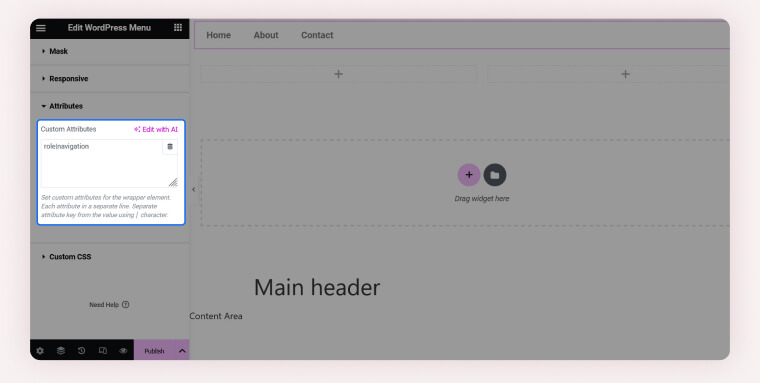Click the textarea resize handle
The width and height of the screenshot is (760, 383).
(x=173, y=182)
